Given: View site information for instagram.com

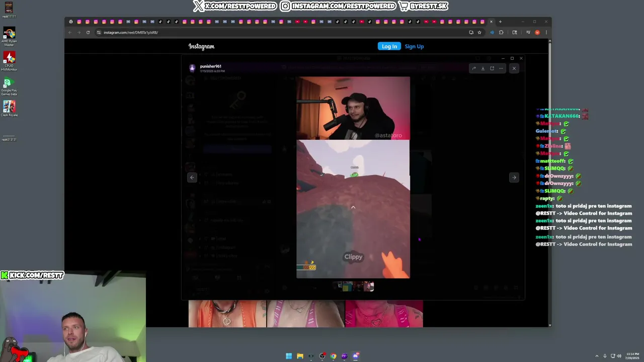Looking at the screenshot, I should point(99,32).
